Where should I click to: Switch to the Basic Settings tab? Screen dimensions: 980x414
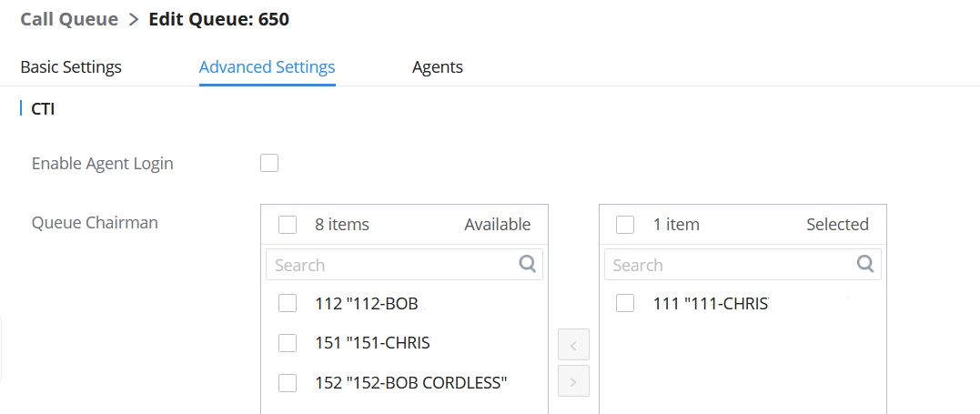(71, 67)
